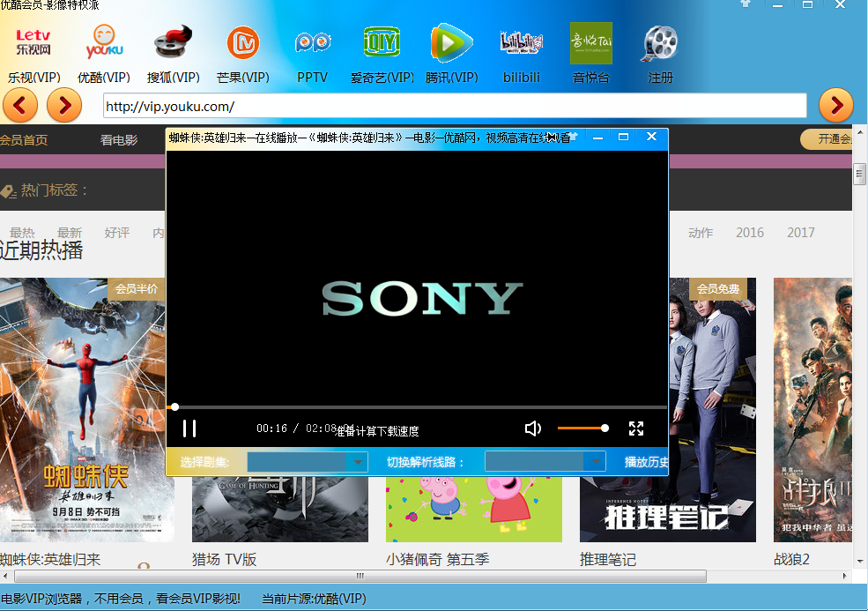This screenshot has width=868, height=611.
Task: Click the horizontal scrollbar thumb
Action: (360, 576)
